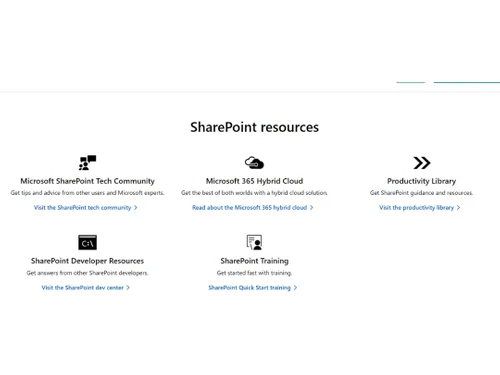The height and width of the screenshot is (375, 500).
Task: Click chevron after Microsoft 365 hybrid cloud link
Action: point(312,208)
